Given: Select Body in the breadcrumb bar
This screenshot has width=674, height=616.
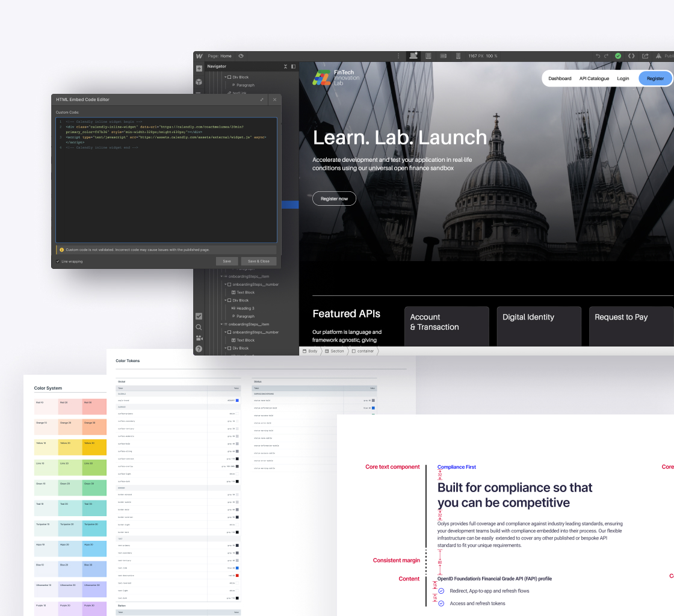Looking at the screenshot, I should (x=310, y=351).
